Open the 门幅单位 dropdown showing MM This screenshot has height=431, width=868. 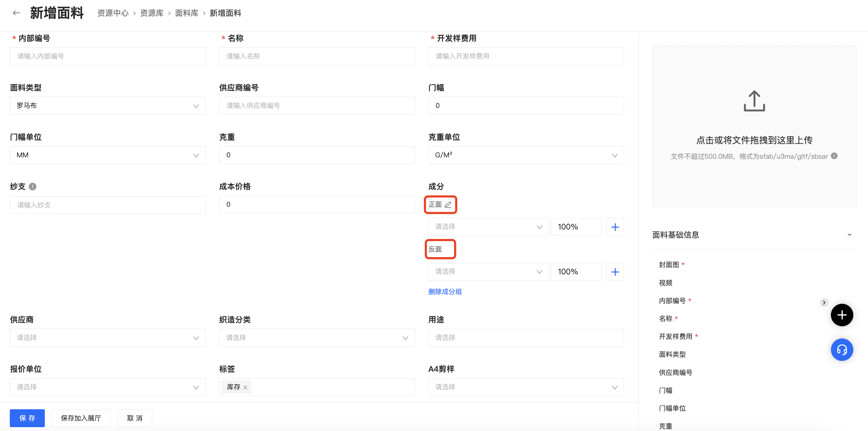[x=107, y=155]
